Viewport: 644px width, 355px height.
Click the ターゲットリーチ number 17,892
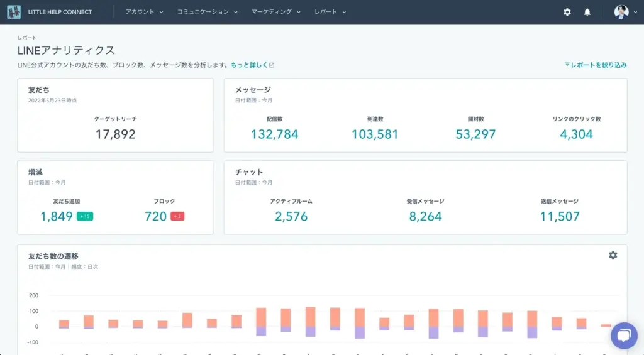pos(115,134)
